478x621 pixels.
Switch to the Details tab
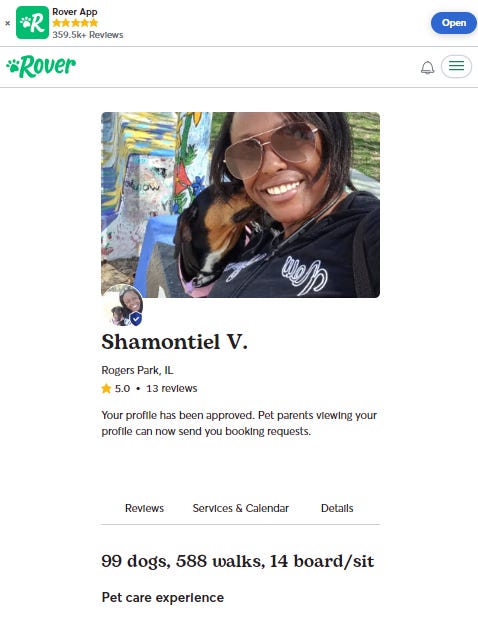(x=337, y=508)
